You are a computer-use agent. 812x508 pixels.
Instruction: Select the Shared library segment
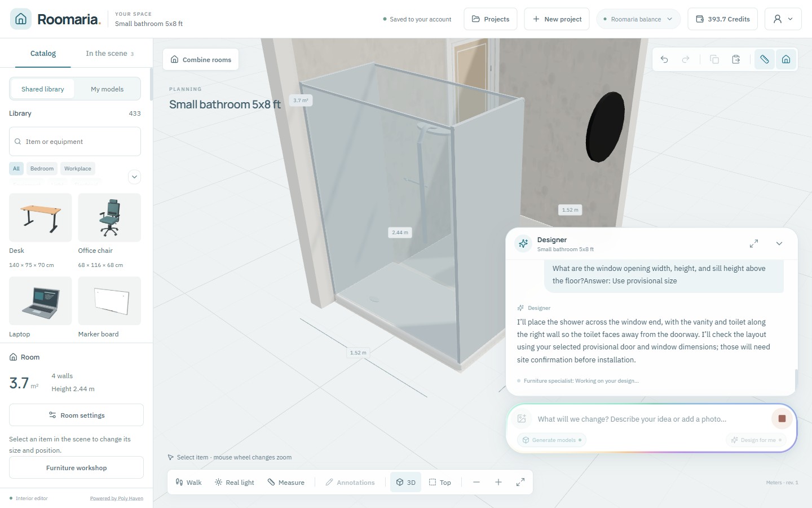pyautogui.click(x=43, y=89)
